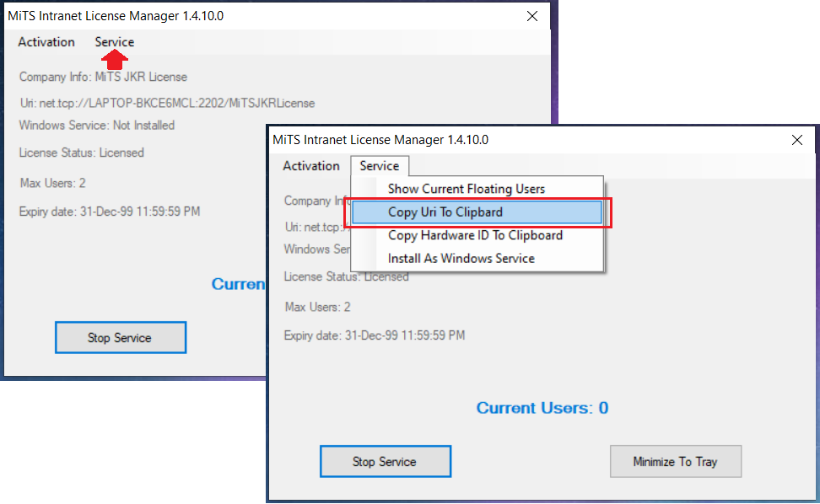Click Expiry date text in back window
Image resolution: width=820 pixels, height=504 pixels.
[x=110, y=212]
